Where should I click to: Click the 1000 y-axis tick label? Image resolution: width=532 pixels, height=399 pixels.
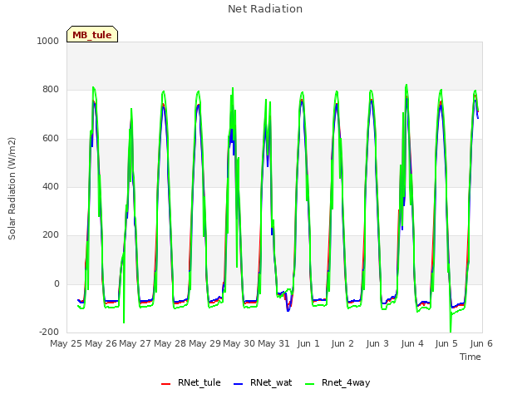pos(48,41)
